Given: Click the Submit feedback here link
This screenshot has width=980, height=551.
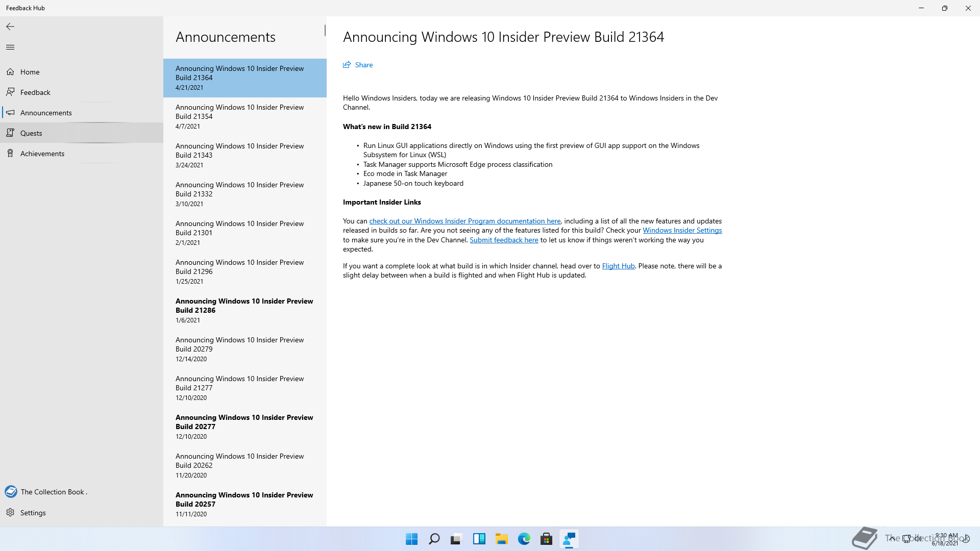Looking at the screenshot, I should click(504, 240).
